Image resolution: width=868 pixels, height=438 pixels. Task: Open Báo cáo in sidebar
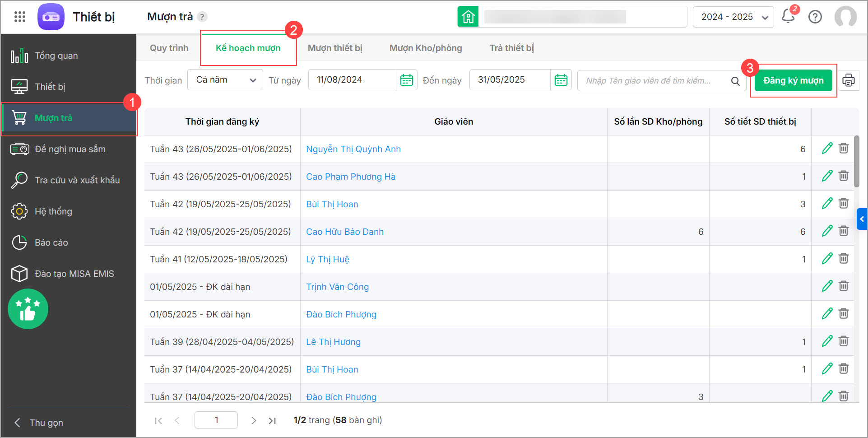69,242
